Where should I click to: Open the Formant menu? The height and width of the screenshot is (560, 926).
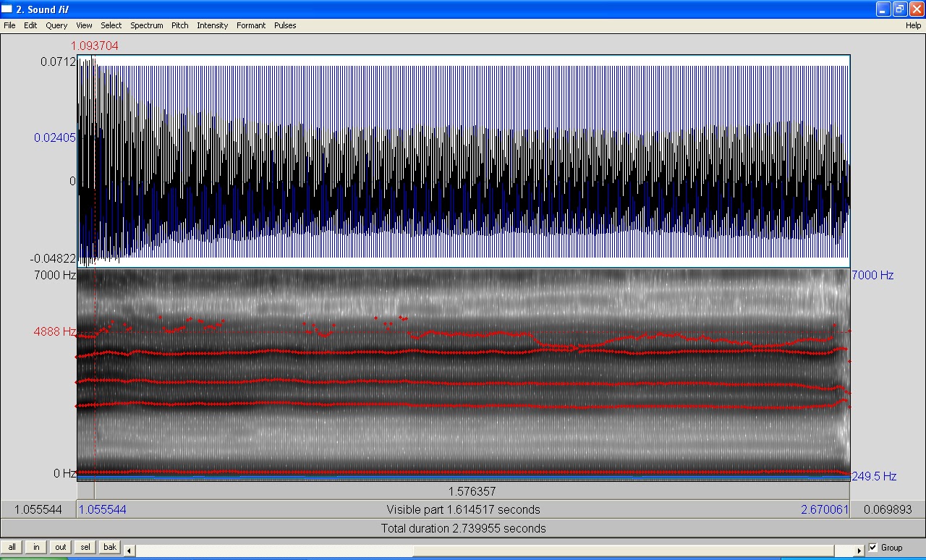pos(251,25)
